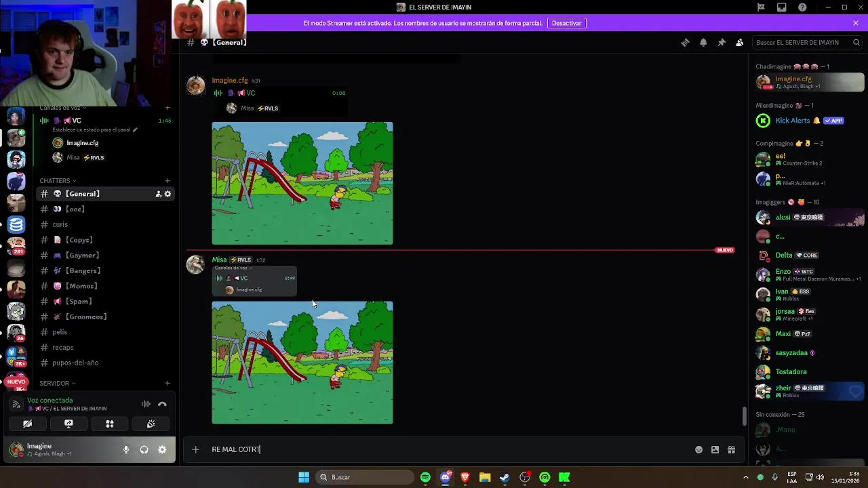
Task: Close the purple Streamer mode banner
Action: pyautogui.click(x=856, y=23)
